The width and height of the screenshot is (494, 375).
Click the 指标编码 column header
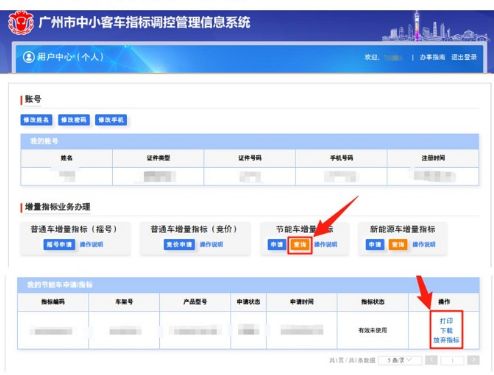53,302
